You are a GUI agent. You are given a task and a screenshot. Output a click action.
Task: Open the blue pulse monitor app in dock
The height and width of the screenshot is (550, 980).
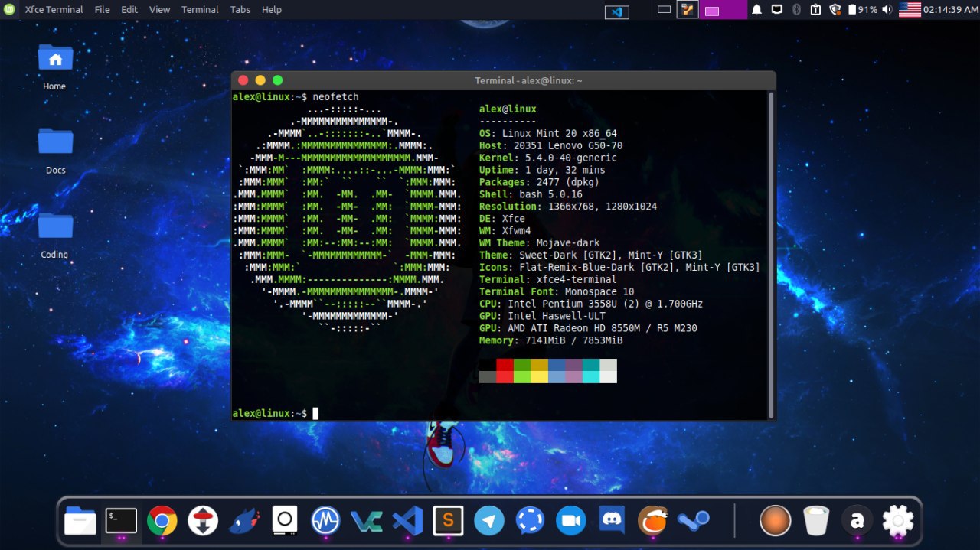click(325, 521)
